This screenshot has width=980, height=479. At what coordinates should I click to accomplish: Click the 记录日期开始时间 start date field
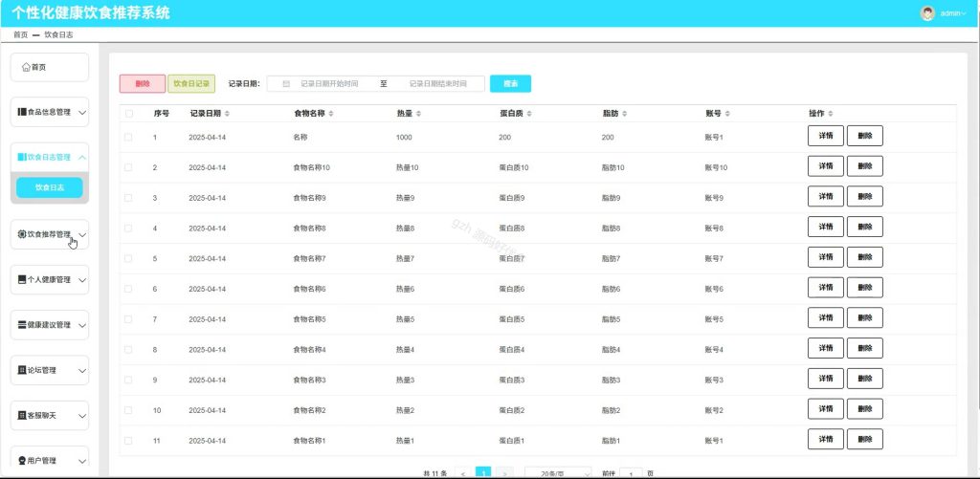[329, 84]
